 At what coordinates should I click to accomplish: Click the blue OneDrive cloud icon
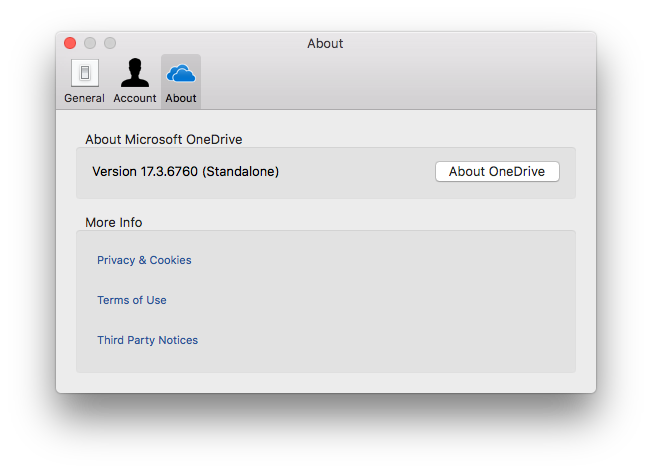click(181, 73)
